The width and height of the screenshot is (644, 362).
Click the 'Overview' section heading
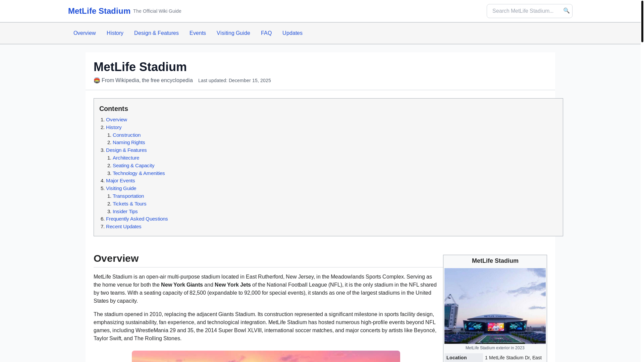(x=116, y=258)
